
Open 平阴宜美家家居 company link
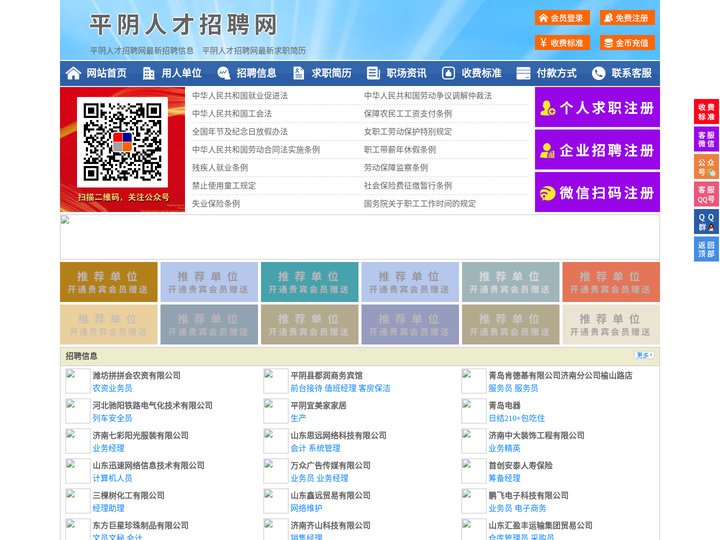pos(318,405)
